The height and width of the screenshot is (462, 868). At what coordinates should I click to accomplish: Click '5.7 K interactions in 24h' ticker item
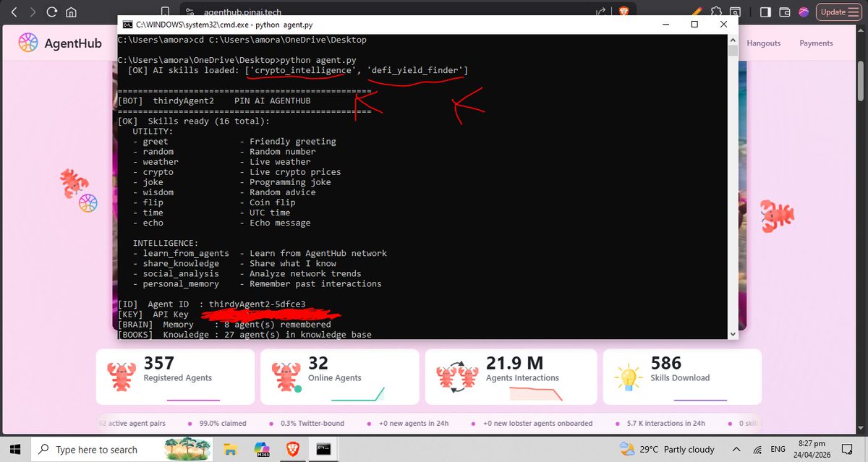[x=666, y=424]
